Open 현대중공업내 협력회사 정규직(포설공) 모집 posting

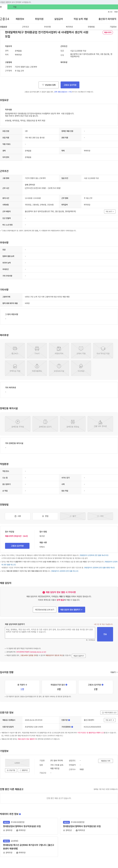(22, 826)
